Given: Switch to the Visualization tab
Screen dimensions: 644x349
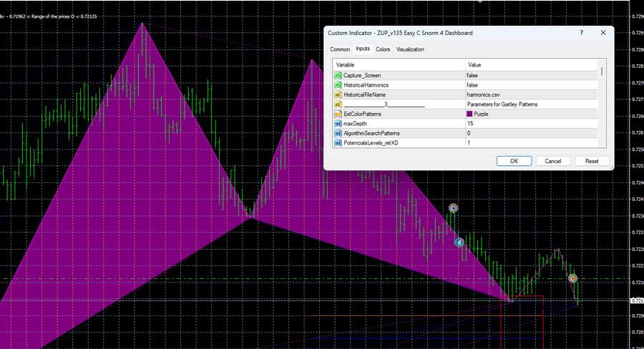Looking at the screenshot, I should point(410,49).
